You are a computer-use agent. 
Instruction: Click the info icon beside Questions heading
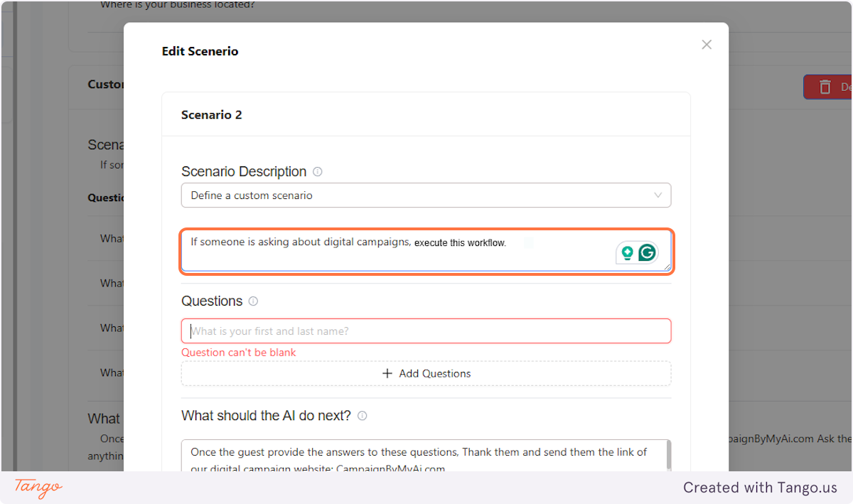click(253, 301)
